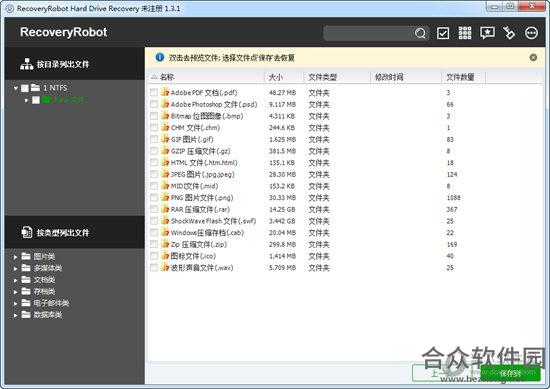The width and height of the screenshot is (550, 389).
Task: Tick the 1 NTFS tree checkbox
Action: click(x=25, y=88)
